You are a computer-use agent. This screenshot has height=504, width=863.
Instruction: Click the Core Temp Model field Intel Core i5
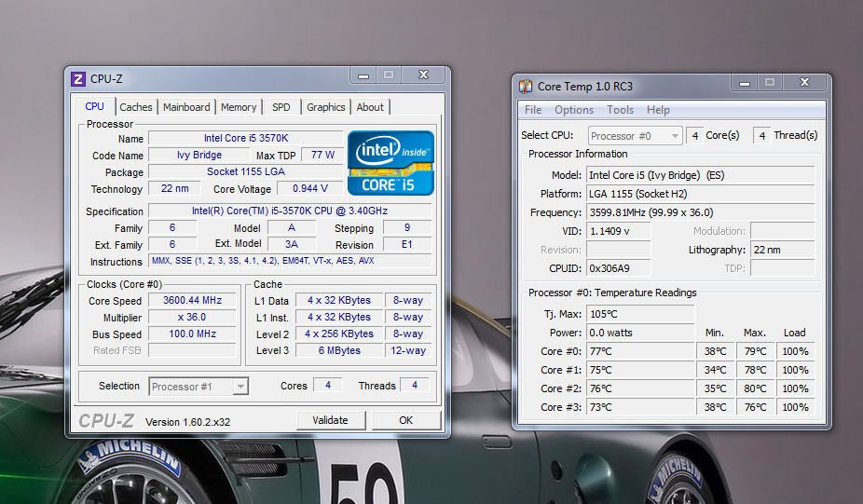pyautogui.click(x=700, y=175)
